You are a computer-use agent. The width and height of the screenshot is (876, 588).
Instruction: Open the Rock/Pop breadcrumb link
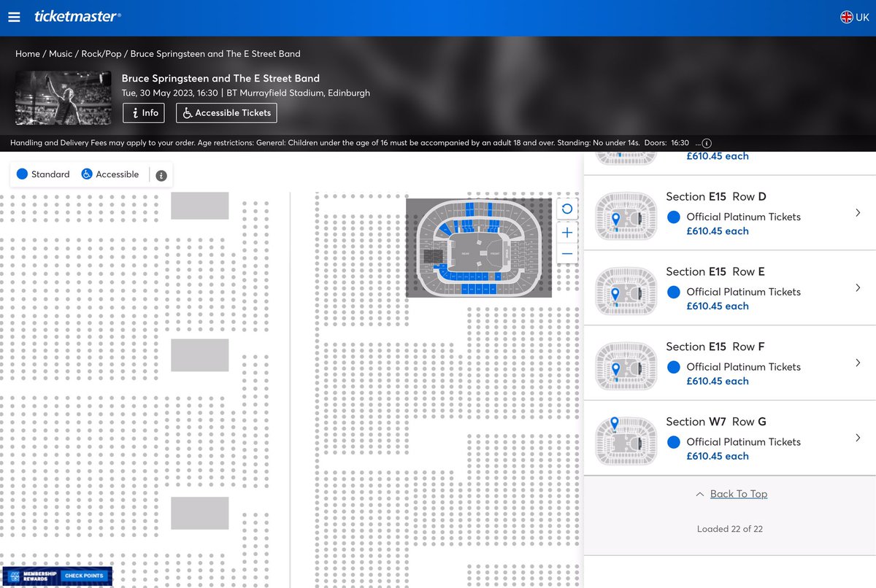tap(101, 54)
